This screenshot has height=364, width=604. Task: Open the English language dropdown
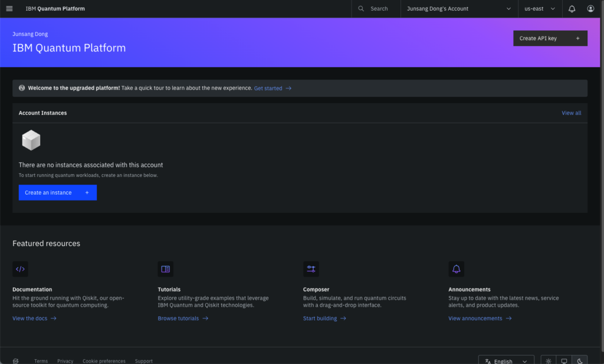[506, 361]
